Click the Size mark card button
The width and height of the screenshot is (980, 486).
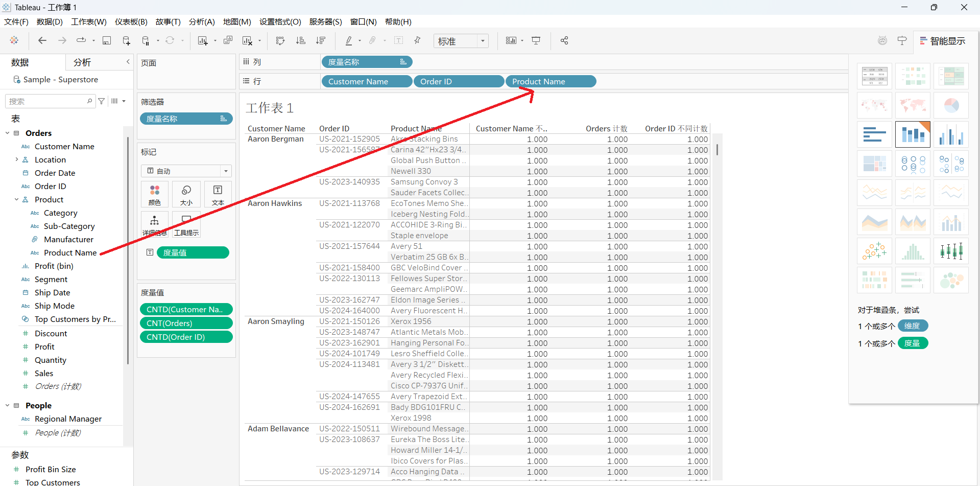186,195
